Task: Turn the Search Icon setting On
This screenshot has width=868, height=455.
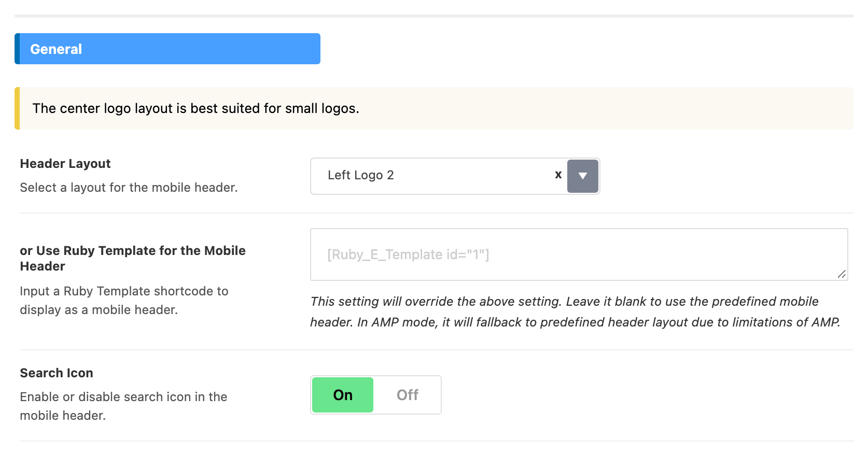Action: 343,395
